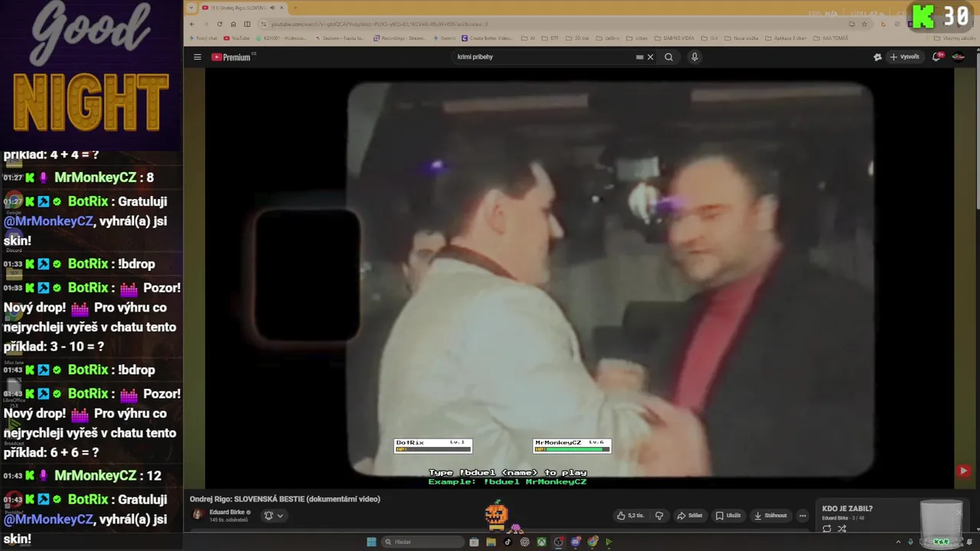980x551 pixels.
Task: Start voice search with microphone
Action: point(694,57)
